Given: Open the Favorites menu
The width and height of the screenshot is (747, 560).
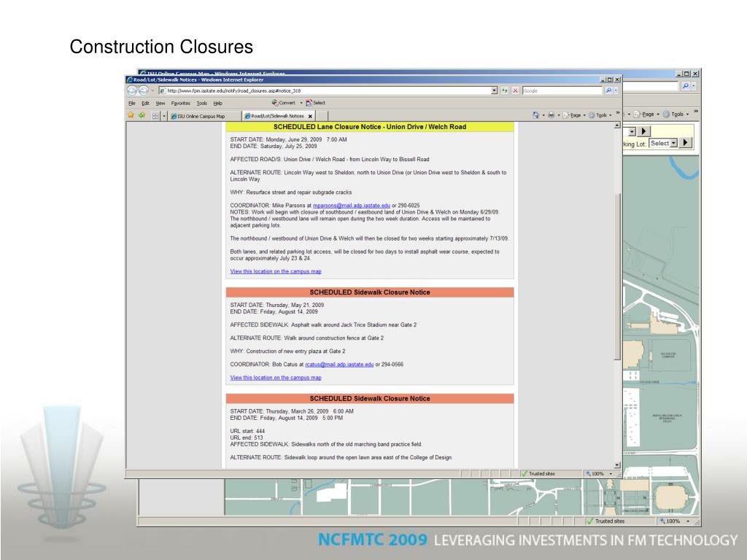Looking at the screenshot, I should point(181,104).
